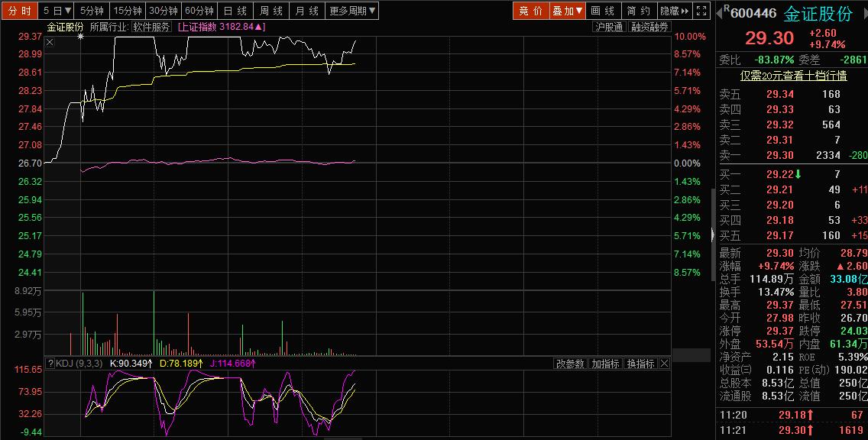The width and height of the screenshot is (868, 440).
Task: Open the 5日 period dropdown
Action: (57, 11)
